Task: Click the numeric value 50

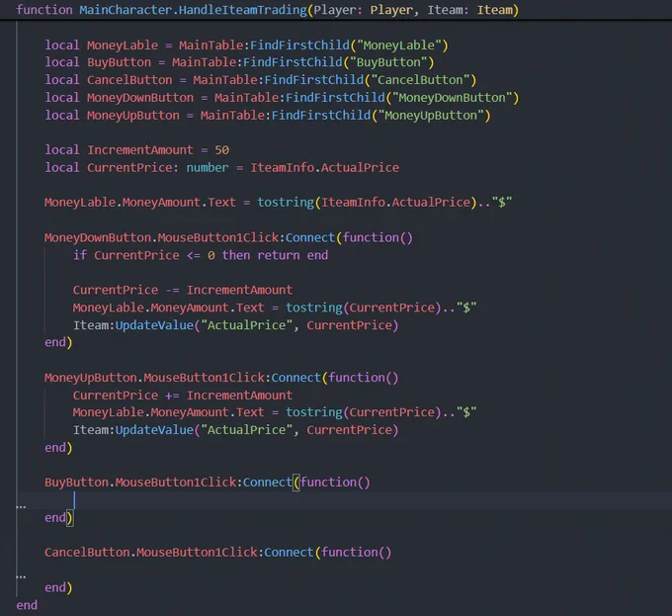Action: pyautogui.click(x=222, y=150)
